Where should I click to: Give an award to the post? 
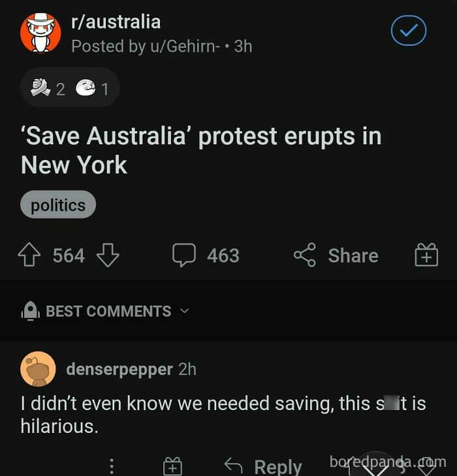(426, 255)
